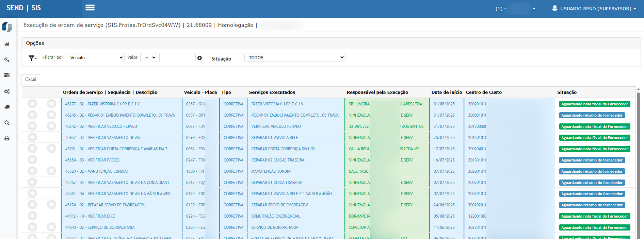The width and height of the screenshot is (644, 239).
Task: Click the magnifier search icon in sidebar
Action: pos(7,123)
